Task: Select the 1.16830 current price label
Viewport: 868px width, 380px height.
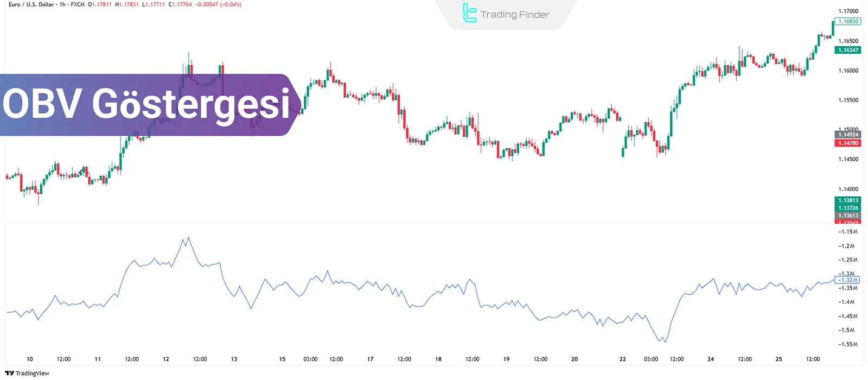Action: tap(848, 22)
